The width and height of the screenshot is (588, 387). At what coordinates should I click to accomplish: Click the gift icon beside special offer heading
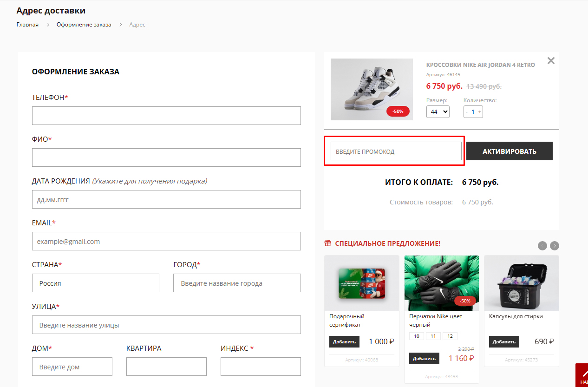328,243
